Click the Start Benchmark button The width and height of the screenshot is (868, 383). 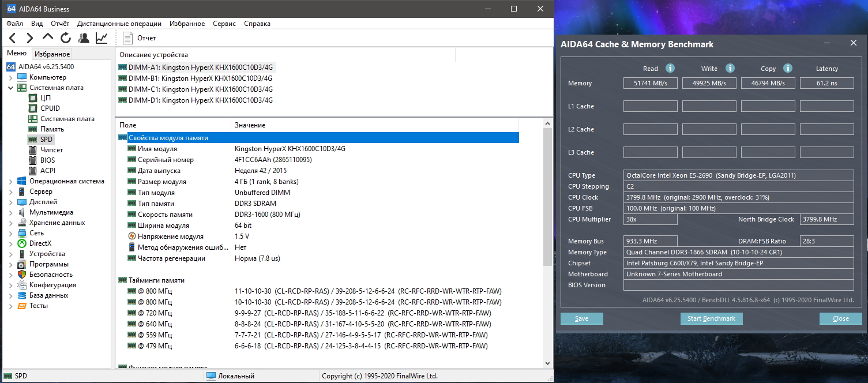[x=712, y=318]
